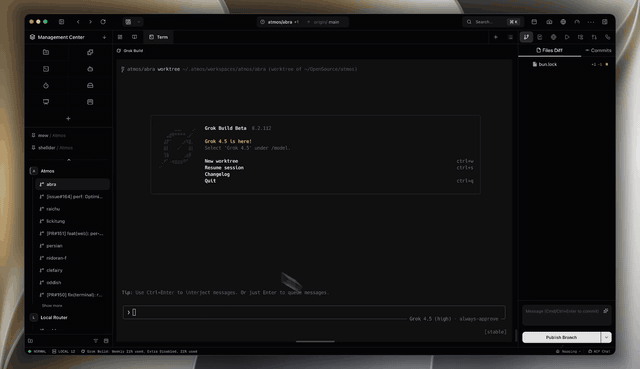This screenshot has width=640, height=369.
Task: Open the layout selector dropdown in title bar
Action: pyautogui.click(x=133, y=22)
